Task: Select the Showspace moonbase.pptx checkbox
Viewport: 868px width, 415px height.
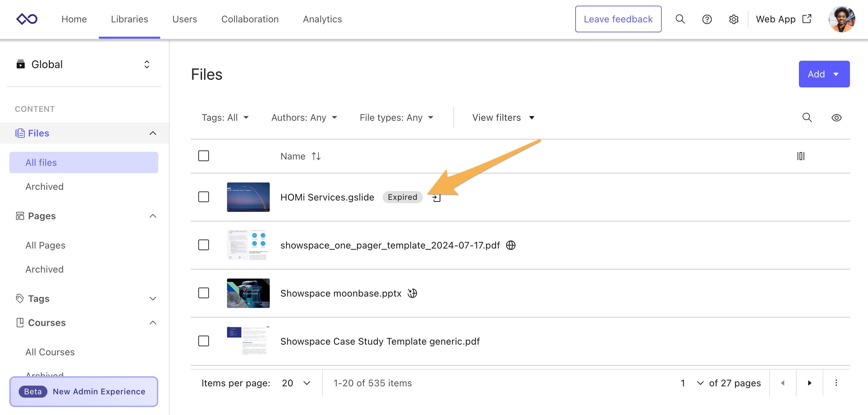Action: pos(204,293)
